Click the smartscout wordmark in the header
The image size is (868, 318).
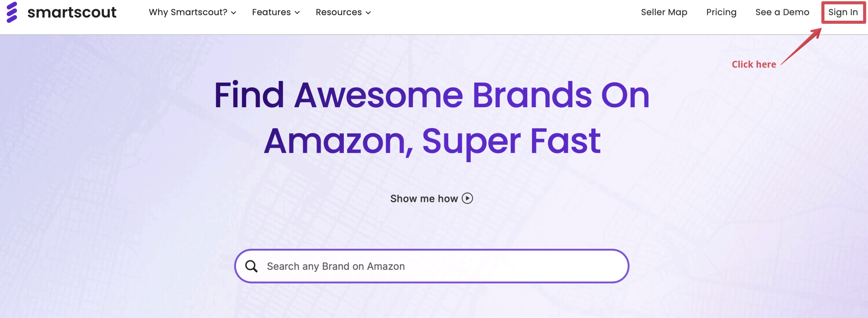pyautogui.click(x=72, y=13)
